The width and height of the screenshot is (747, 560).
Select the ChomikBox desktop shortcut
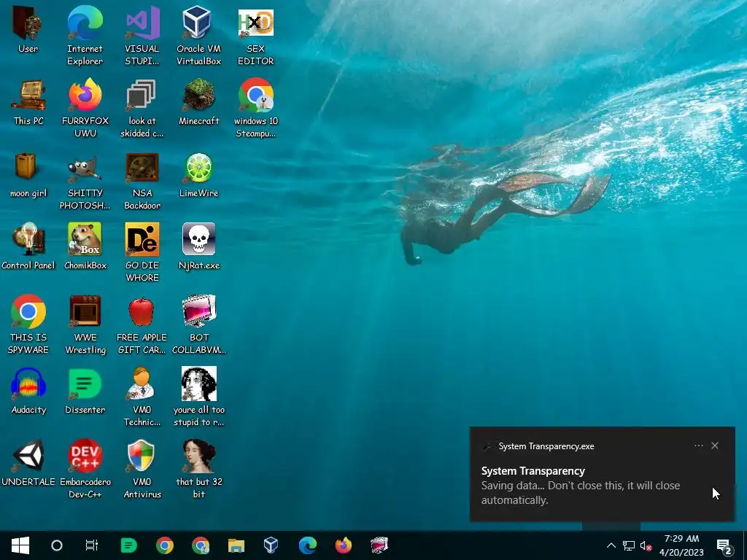click(85, 246)
